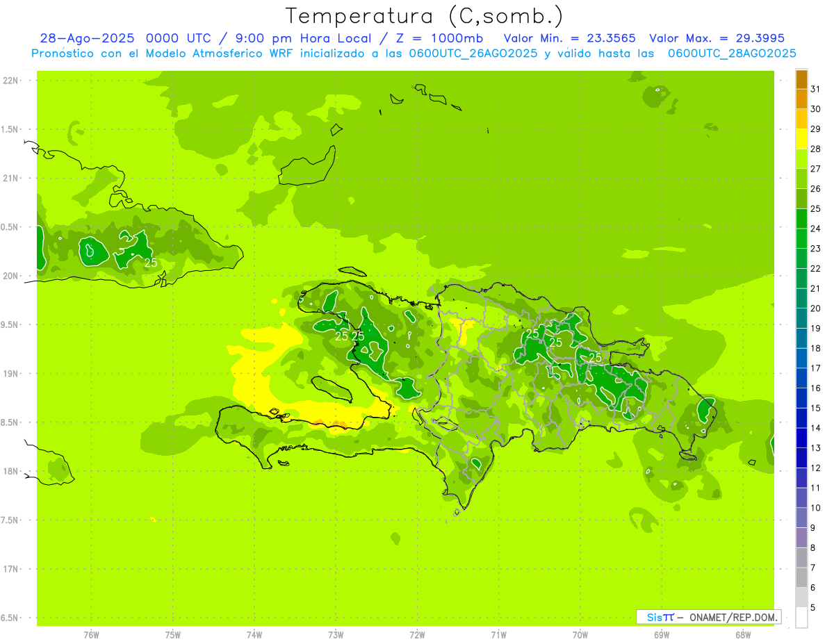Click the colorbar label 10
Image resolution: width=834 pixels, height=644 pixels.
(816, 508)
